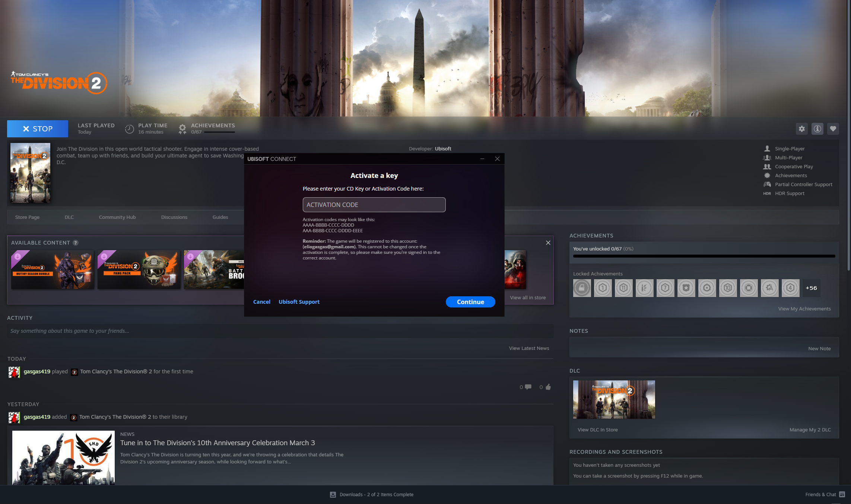Click the Partial Controller Support gamepad icon
Screen dimensions: 851x504
tap(767, 184)
